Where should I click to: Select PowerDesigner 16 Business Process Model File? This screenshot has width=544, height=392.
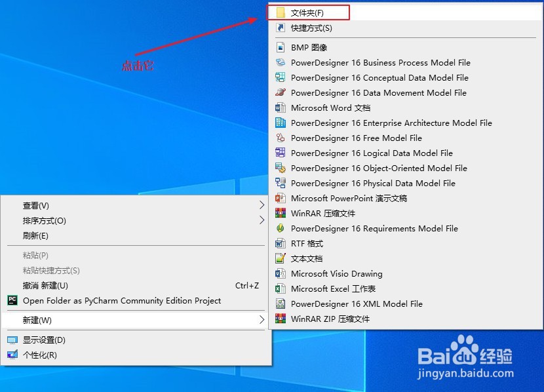406,62
